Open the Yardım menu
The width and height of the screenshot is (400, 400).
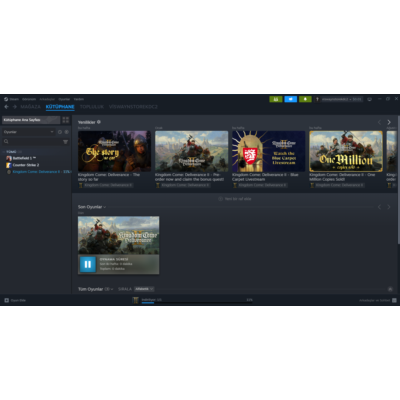click(79, 99)
